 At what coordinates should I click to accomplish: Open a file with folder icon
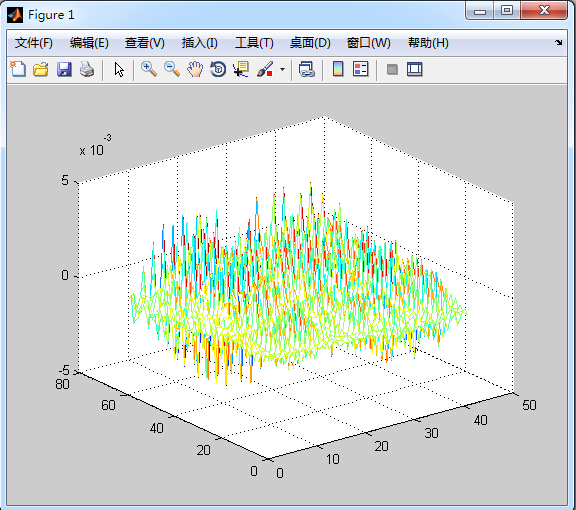(41, 69)
